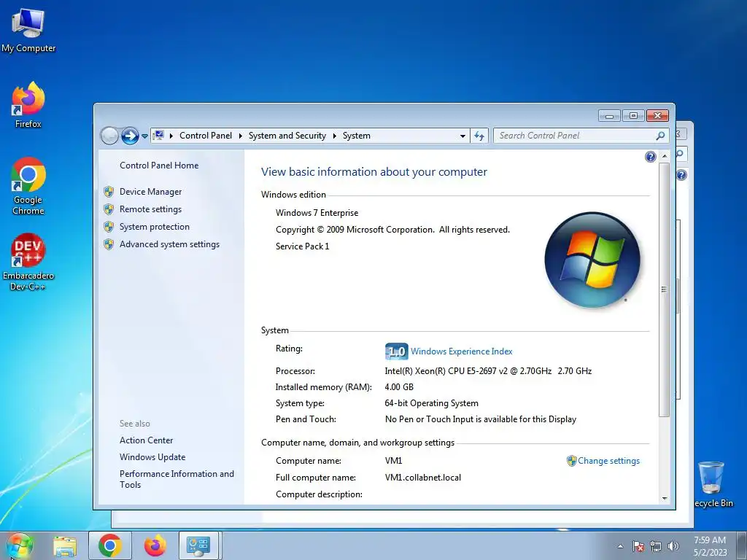The height and width of the screenshot is (560, 747).
Task: Click the 1.0 rating badge
Action: point(396,351)
